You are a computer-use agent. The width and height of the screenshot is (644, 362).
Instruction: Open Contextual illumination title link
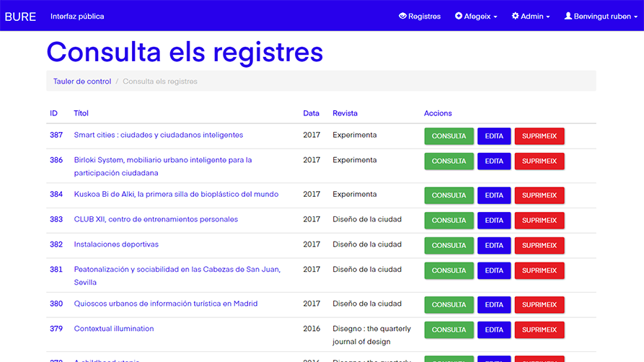pos(114,329)
